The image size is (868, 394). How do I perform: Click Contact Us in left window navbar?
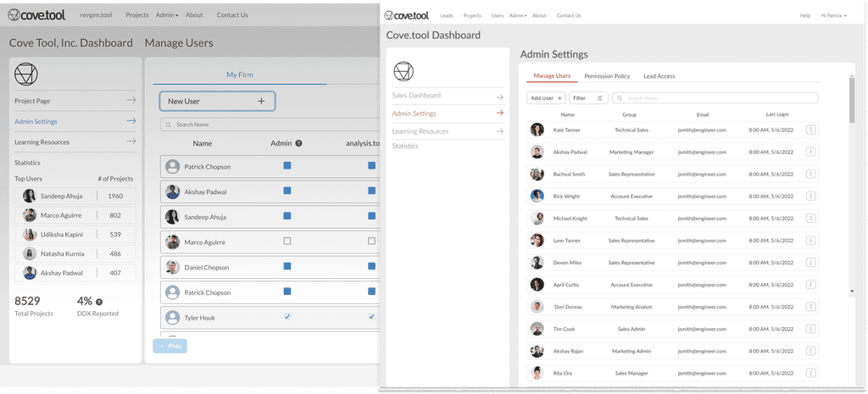click(x=232, y=15)
